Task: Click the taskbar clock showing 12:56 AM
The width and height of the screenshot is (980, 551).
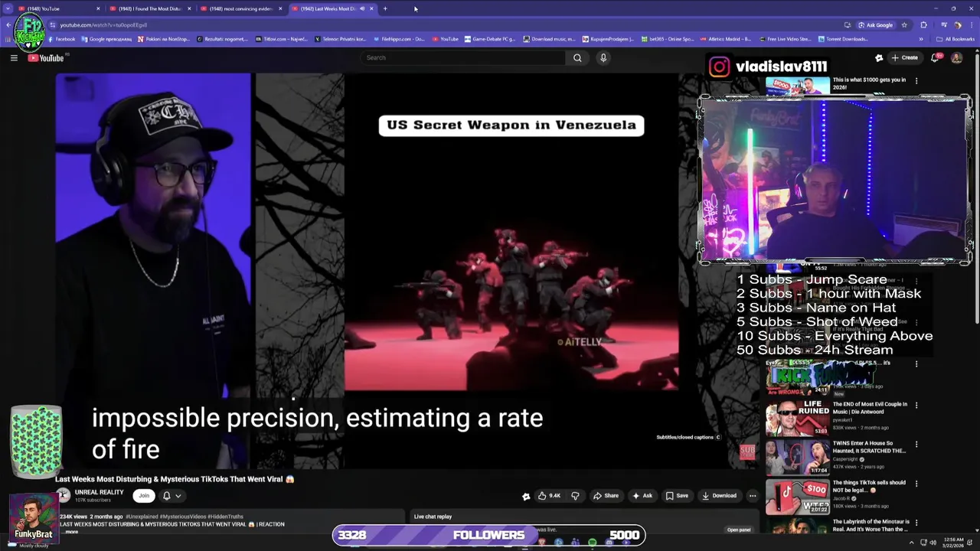Action: coord(955,543)
